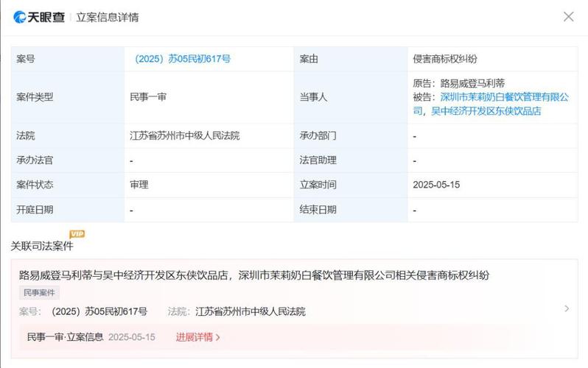The image size is (588, 368).
Task: Click the 民事案件 tag
Action: click(x=39, y=293)
